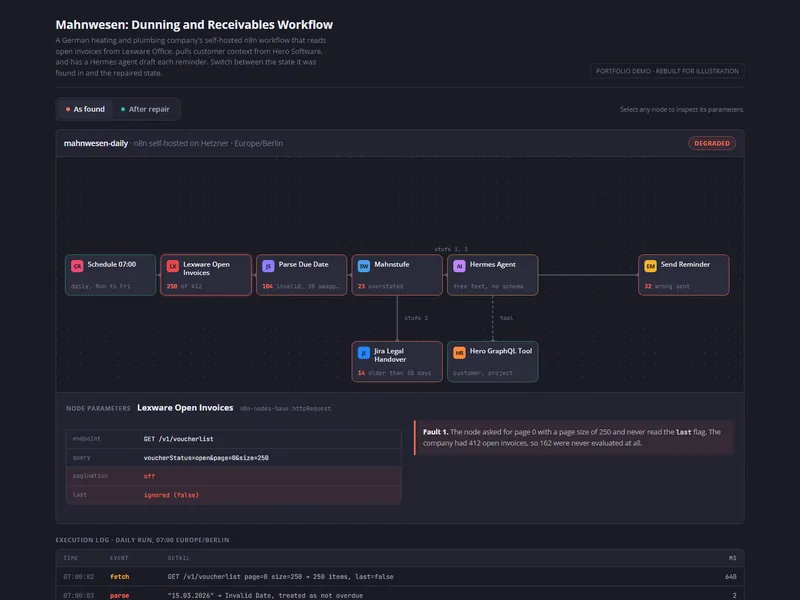Click the page title Mahnwesen heading

pos(194,24)
